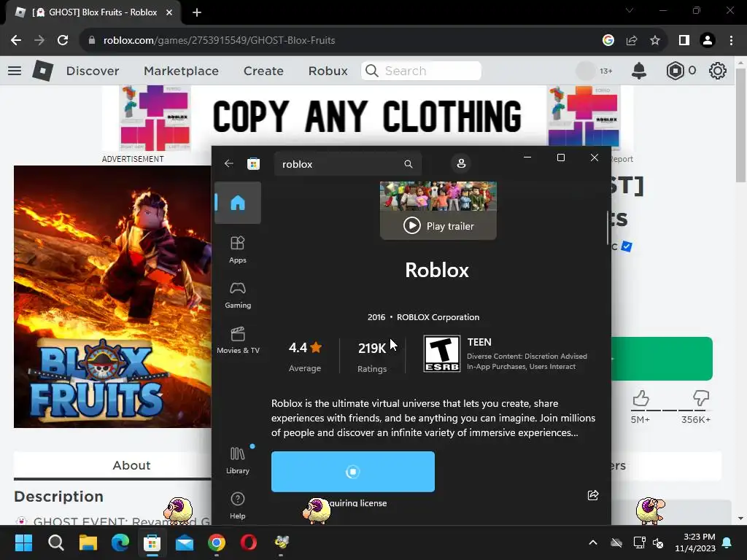
Task: Click the search magnifier in Microsoft Store
Action: pyautogui.click(x=409, y=164)
